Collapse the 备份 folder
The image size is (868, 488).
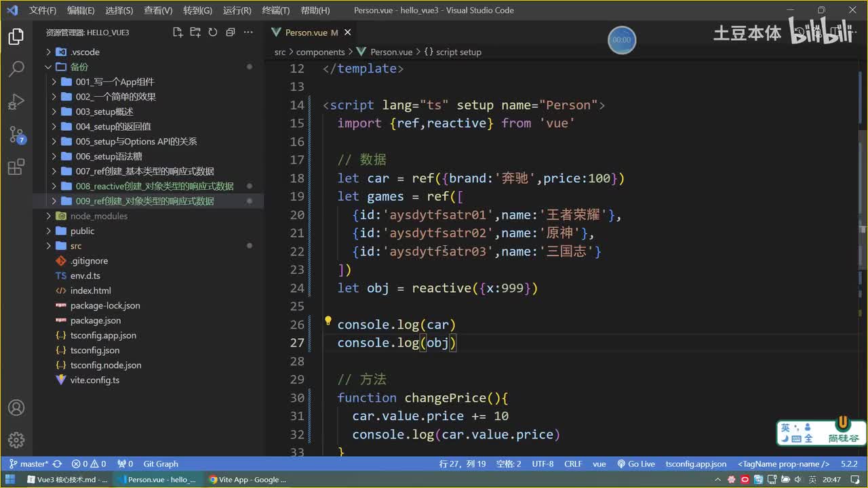79,67
